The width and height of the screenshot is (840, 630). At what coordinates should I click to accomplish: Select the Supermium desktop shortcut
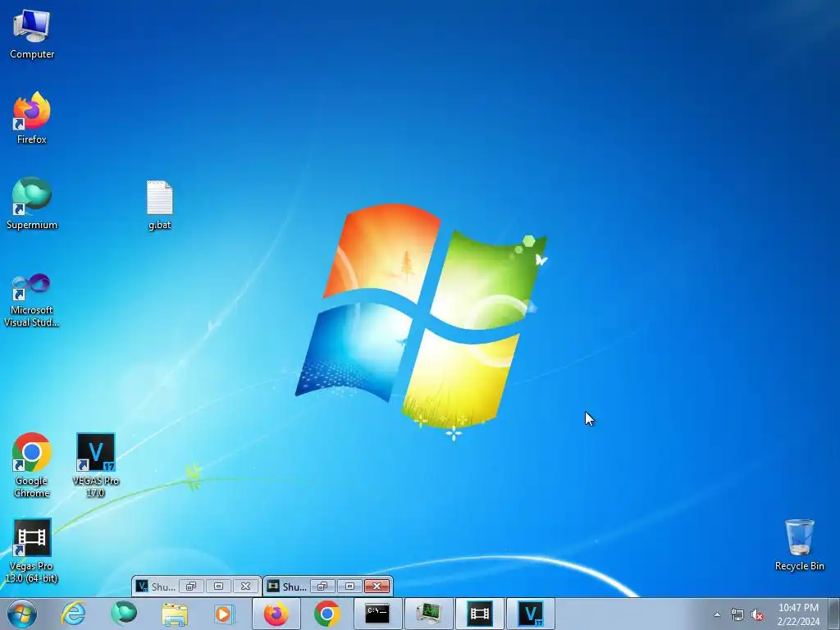pos(32,203)
